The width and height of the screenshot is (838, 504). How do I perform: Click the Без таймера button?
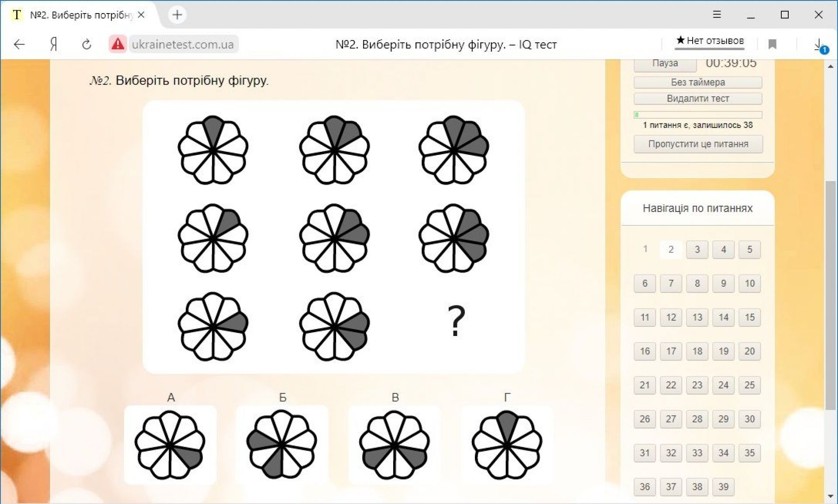pos(697,82)
